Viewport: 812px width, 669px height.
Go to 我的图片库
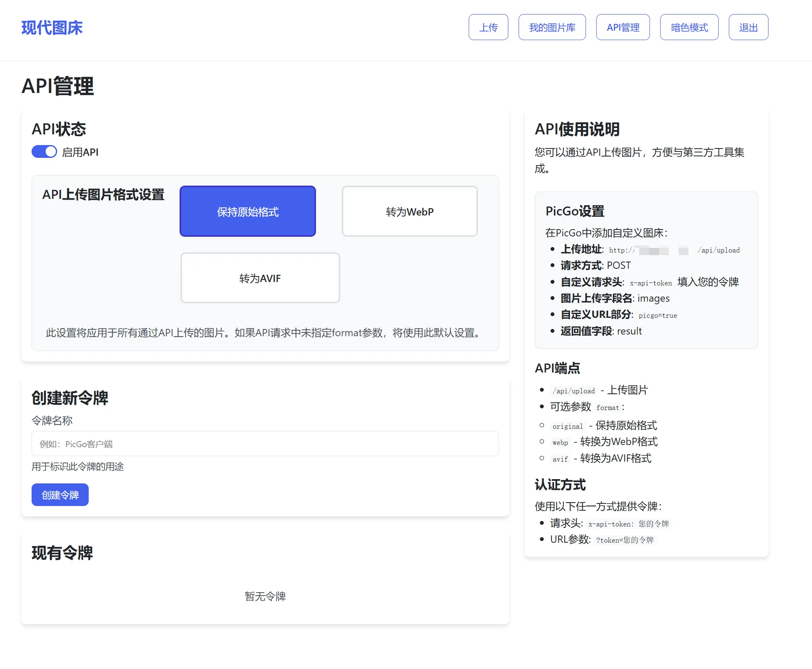[x=552, y=27]
